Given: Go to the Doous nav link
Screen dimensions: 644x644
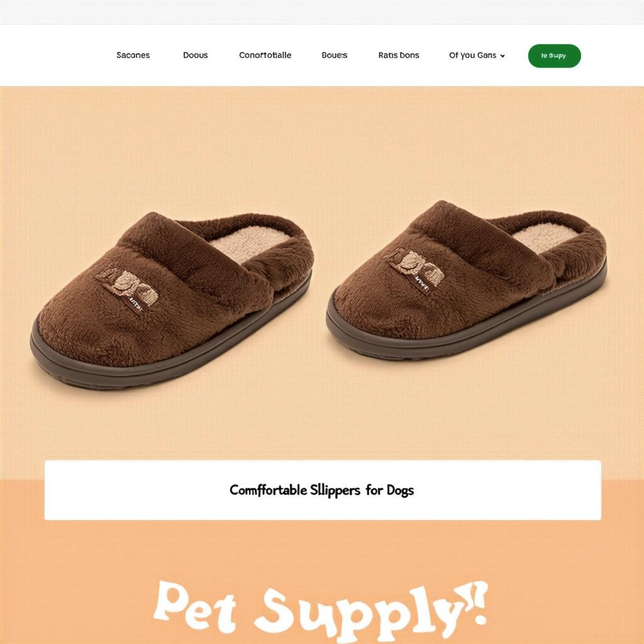Looking at the screenshot, I should tap(196, 55).
